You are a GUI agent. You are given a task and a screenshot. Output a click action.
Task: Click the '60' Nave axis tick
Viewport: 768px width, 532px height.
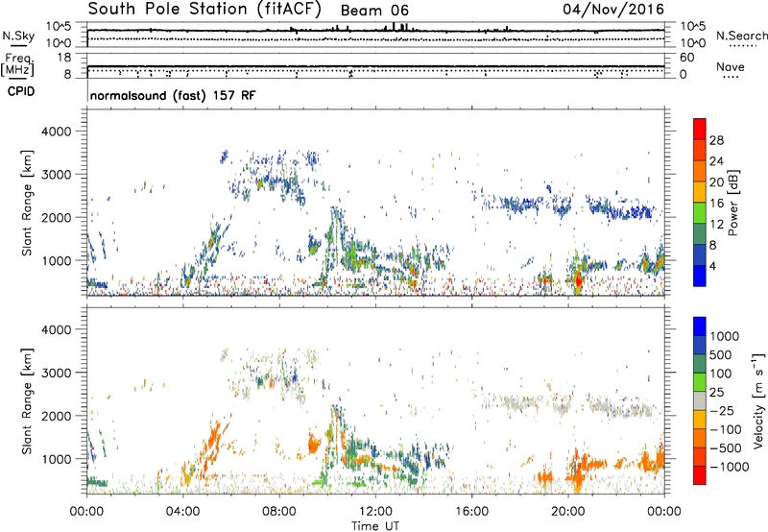point(686,58)
